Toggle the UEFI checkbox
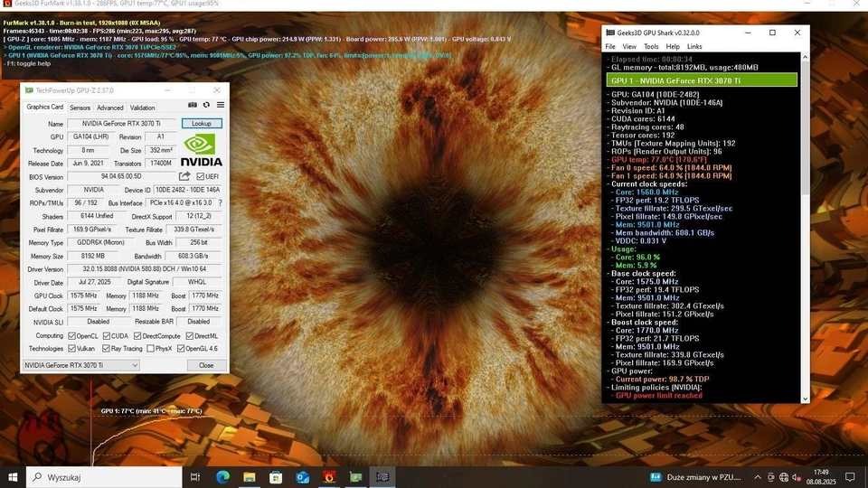 point(201,176)
